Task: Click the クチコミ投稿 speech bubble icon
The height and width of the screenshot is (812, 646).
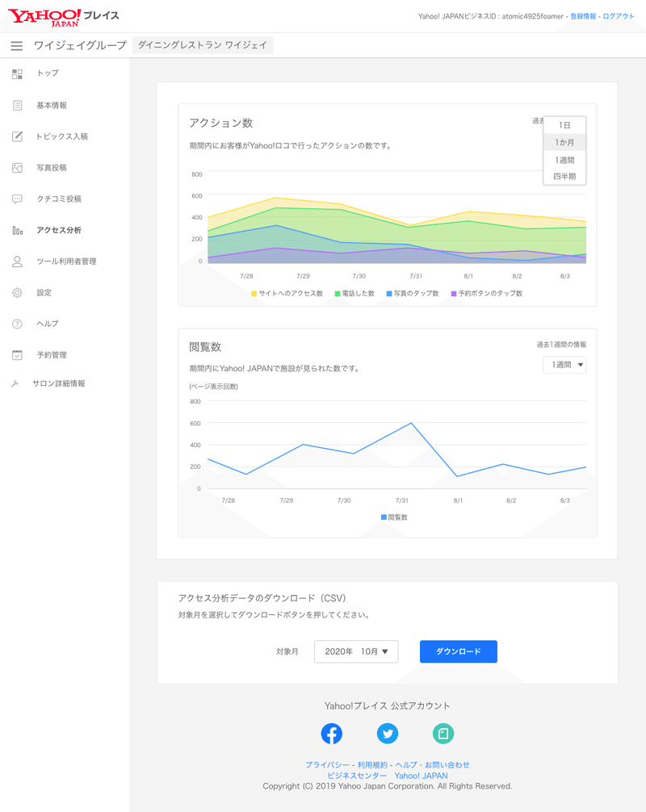Action: (x=17, y=199)
